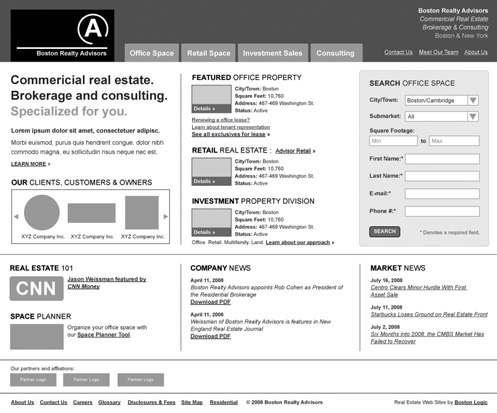Open Centro Clears Minor Hurdle article
497x413 pixels.
pos(419,291)
